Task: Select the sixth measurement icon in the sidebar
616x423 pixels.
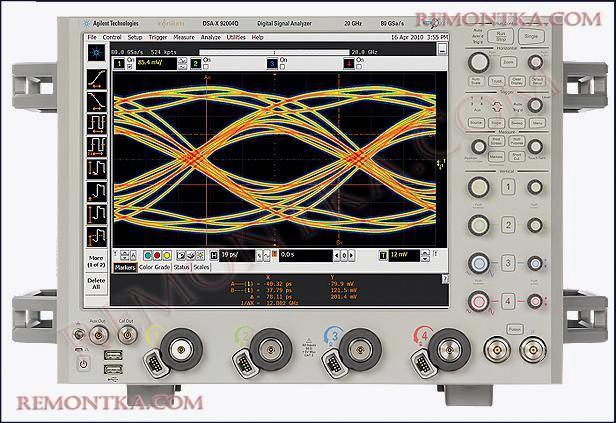Action: (x=97, y=192)
